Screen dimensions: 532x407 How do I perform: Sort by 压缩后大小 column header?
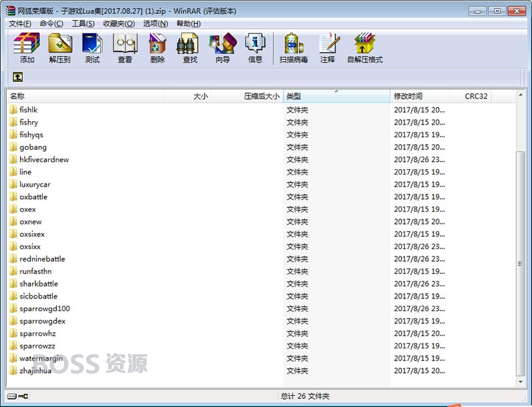[247, 96]
